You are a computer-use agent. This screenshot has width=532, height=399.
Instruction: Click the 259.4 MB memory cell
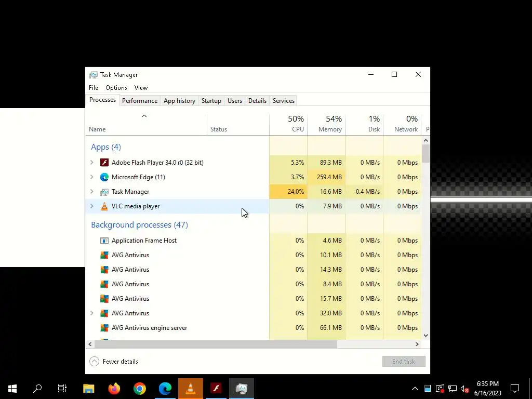pyautogui.click(x=326, y=177)
